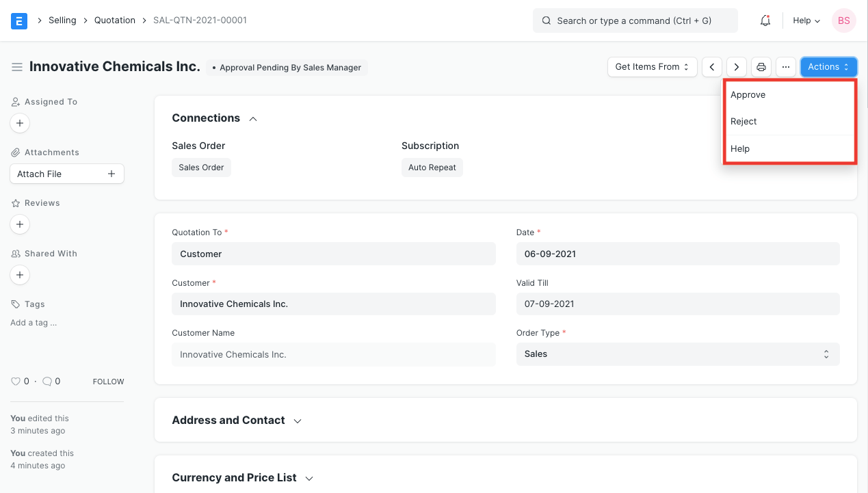868x493 pixels.
Task: Open the ERPNext home logo icon
Action: [x=18, y=21]
